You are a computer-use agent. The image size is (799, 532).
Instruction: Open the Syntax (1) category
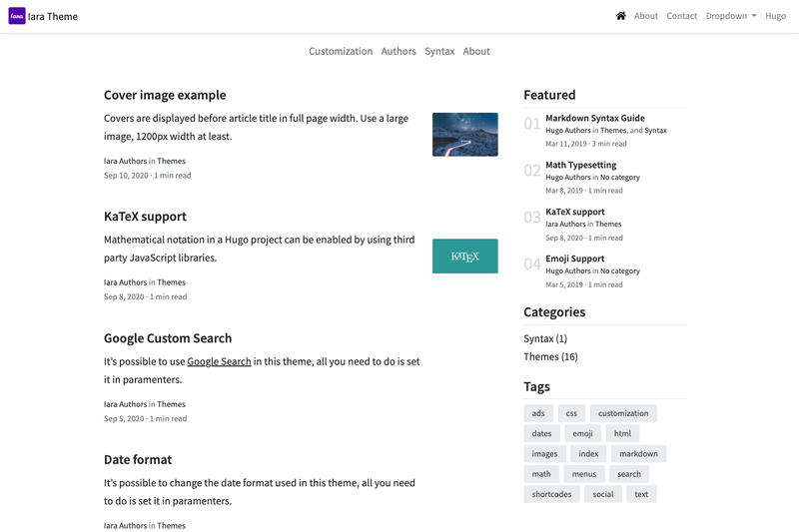click(545, 338)
